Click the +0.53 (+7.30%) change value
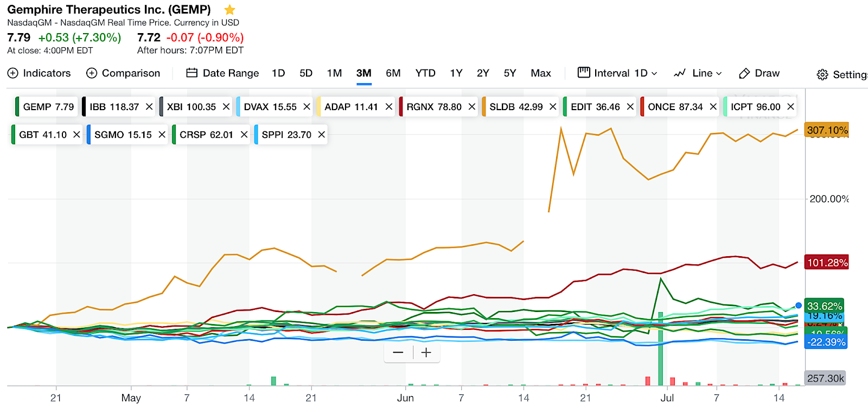This screenshot has width=868, height=407. (x=80, y=37)
